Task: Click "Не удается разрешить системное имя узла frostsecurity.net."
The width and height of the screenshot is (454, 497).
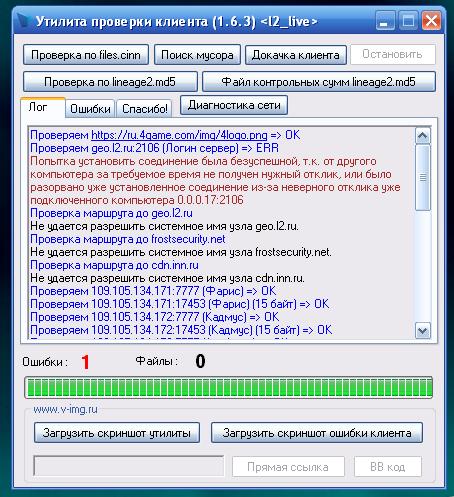Action: coord(181,252)
